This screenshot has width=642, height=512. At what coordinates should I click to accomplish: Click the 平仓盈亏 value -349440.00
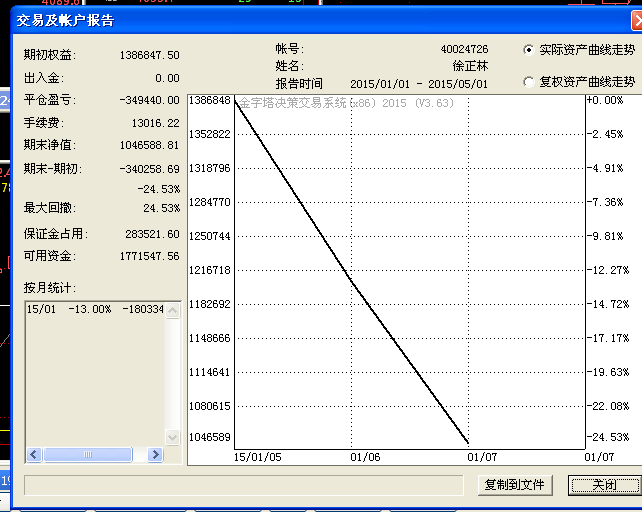click(x=148, y=100)
